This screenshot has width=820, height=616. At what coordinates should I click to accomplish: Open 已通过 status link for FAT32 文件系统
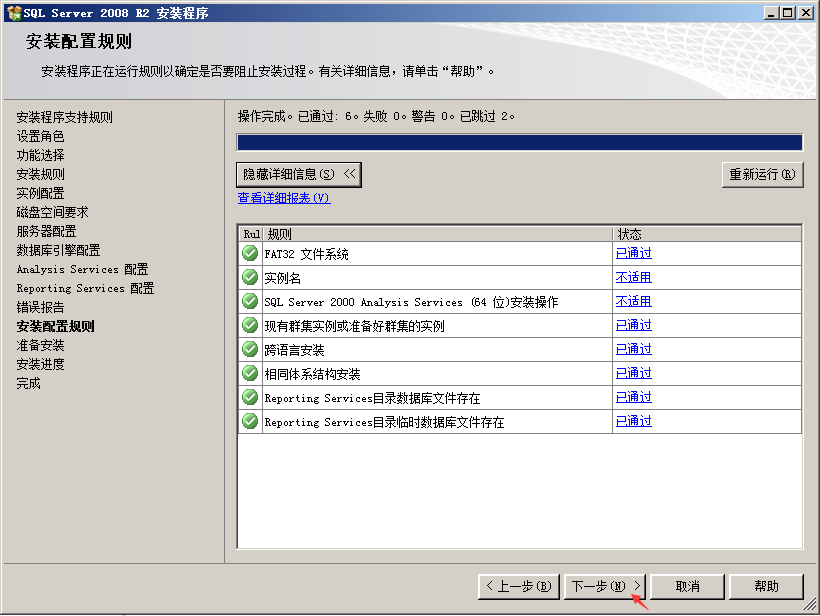(633, 253)
